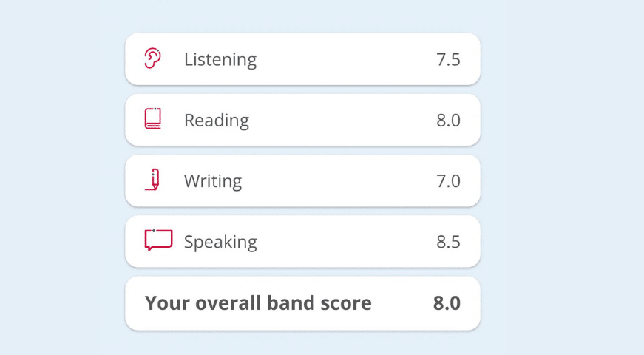Select the Reading label text
This screenshot has width=644, height=355.
(x=216, y=121)
